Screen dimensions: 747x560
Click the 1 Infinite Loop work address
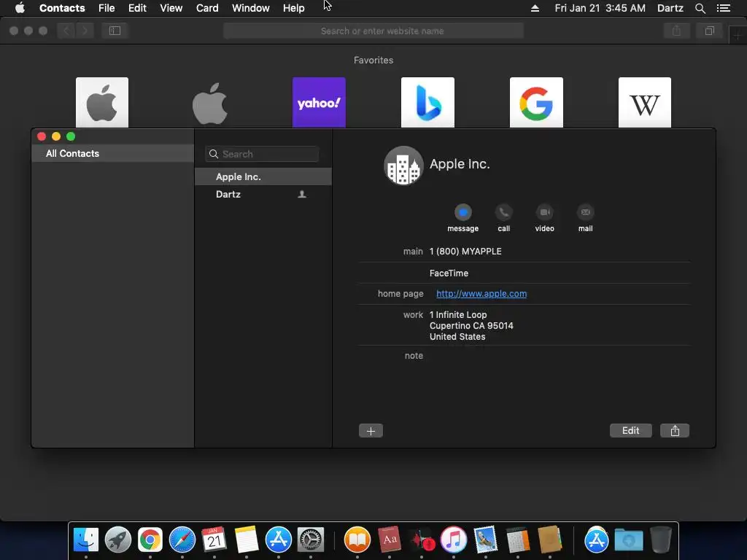[x=471, y=326]
